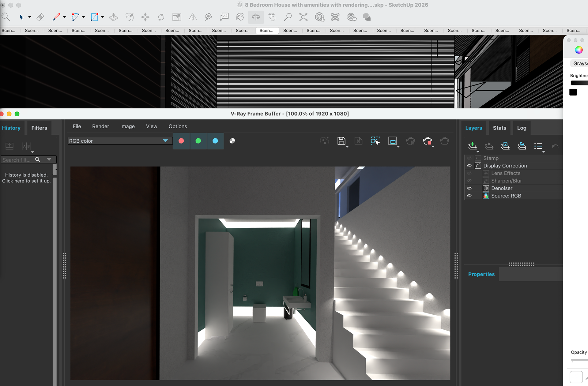Screen dimensions: 588x386
Task: Click the Save image icon in frame buffer
Action: 341,141
